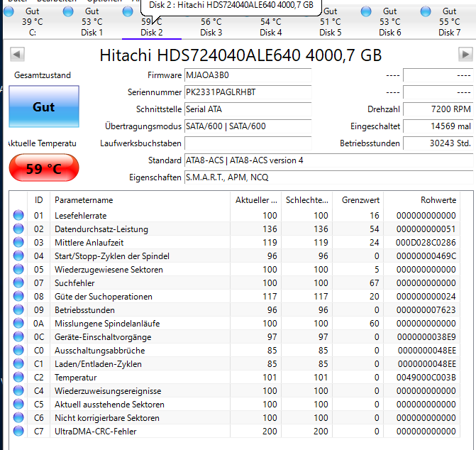Select the Temperatur parameter name
Screen dimensions: 476x450
[x=76, y=378]
